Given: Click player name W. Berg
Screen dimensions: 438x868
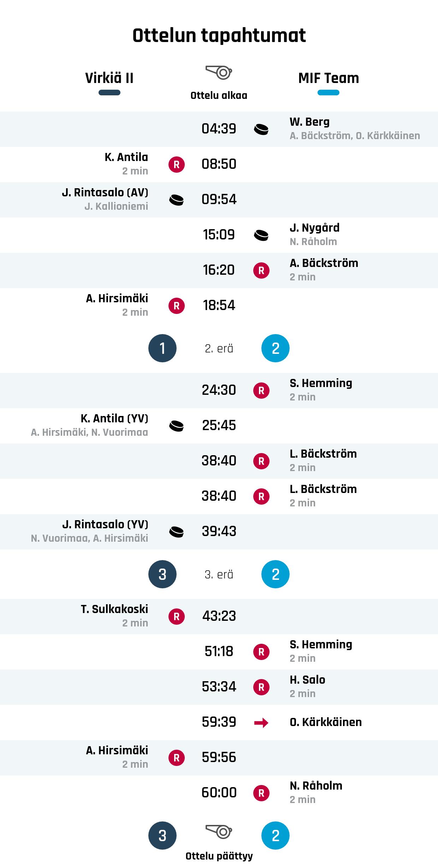Looking at the screenshot, I should [309, 122].
